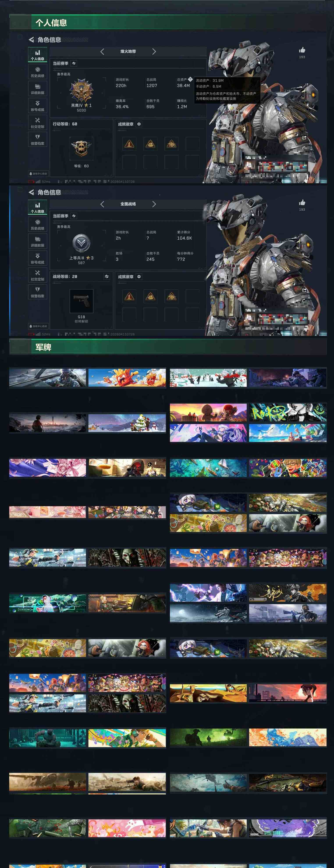
Task: Switch the 当前赛季 season in 烽火地带 panel
Action: click(74, 63)
